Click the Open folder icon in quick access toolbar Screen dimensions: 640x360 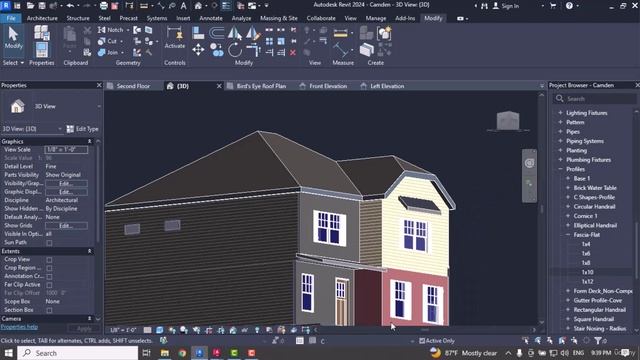pyautogui.click(x=30, y=6)
